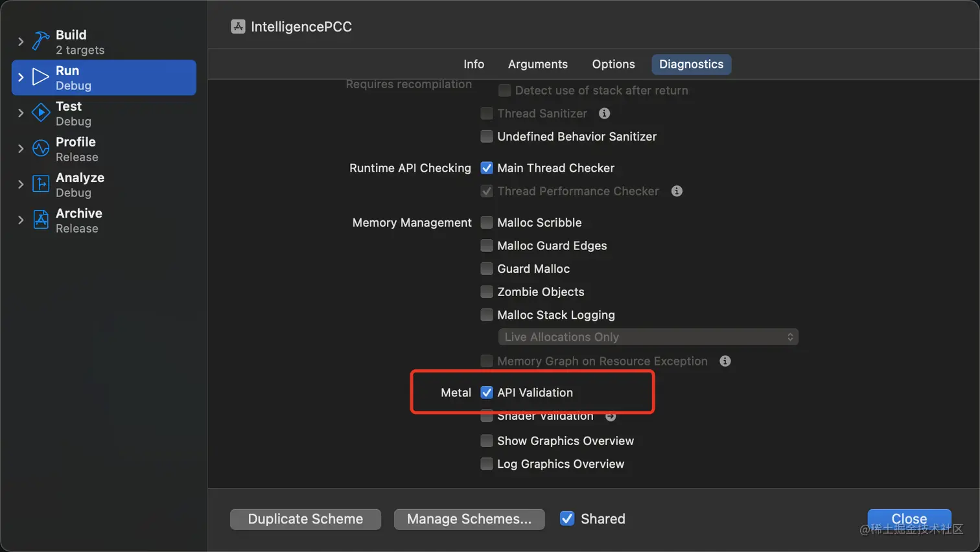Viewport: 980px width, 552px height.
Task: Expand the Test action row
Action: [21, 113]
